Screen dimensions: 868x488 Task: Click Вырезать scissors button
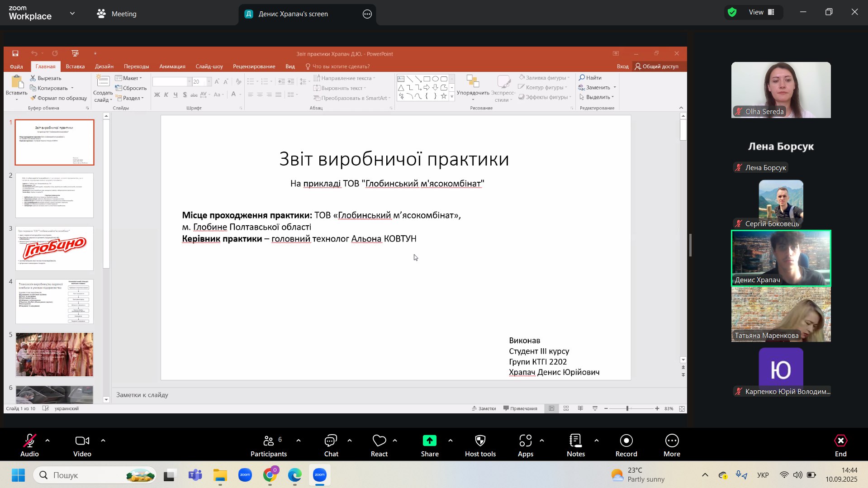tap(46, 78)
